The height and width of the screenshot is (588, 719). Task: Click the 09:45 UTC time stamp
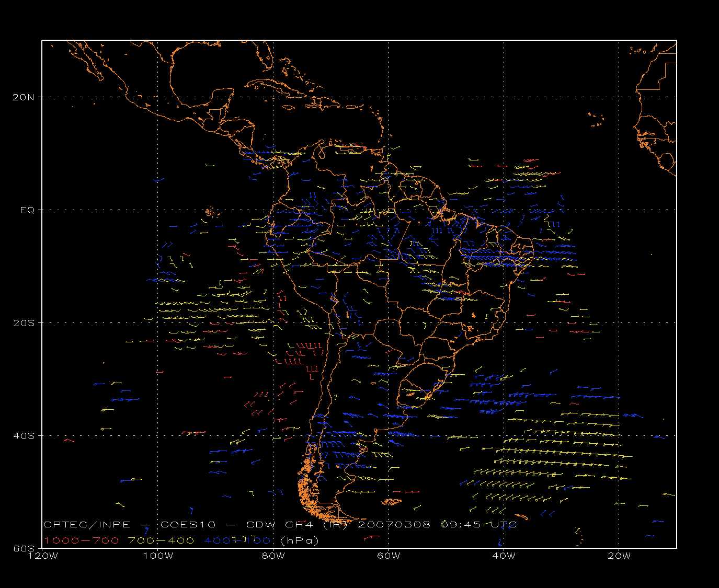pyautogui.click(x=478, y=525)
